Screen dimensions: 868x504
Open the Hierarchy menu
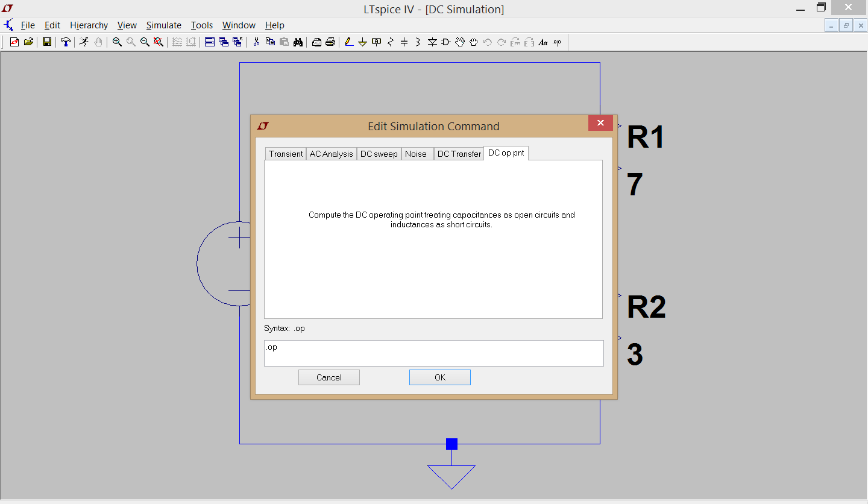point(89,25)
